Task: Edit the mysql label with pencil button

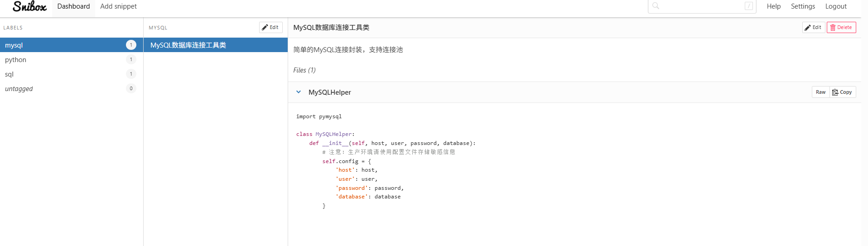Action: coord(270,27)
